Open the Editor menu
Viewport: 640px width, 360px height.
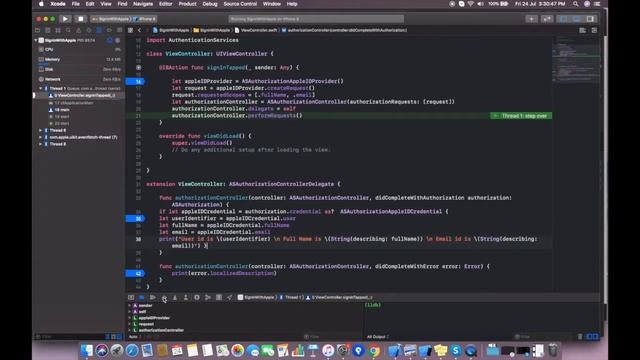(165, 4)
